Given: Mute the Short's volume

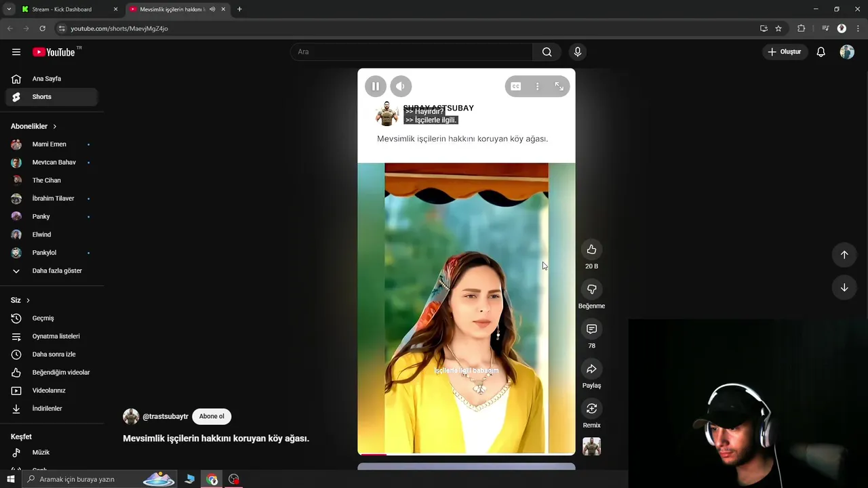Looking at the screenshot, I should coord(401,86).
